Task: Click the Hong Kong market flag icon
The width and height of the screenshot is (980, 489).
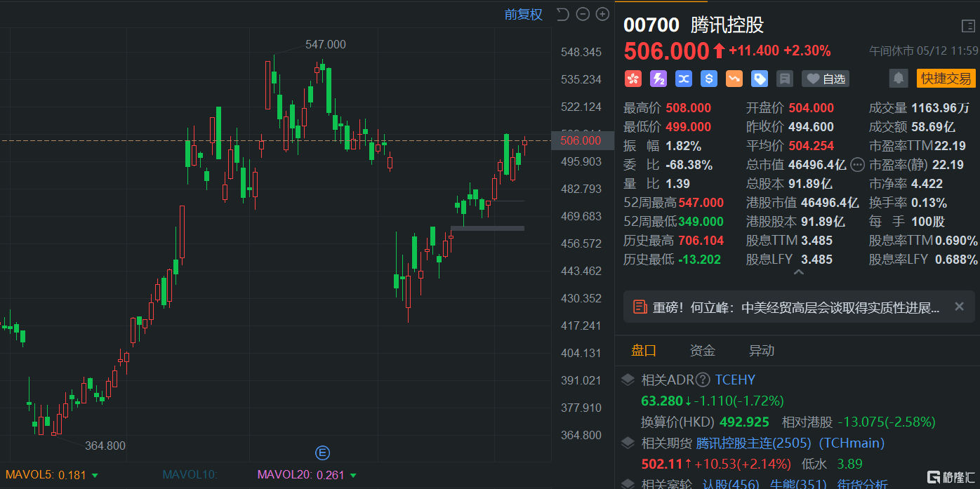Action: point(633,79)
